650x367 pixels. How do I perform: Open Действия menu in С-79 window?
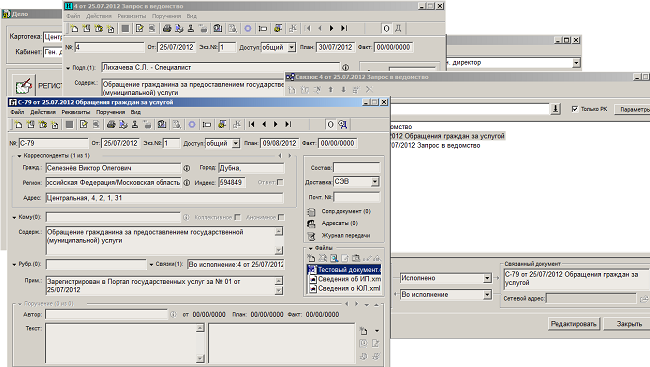pyautogui.click(x=43, y=112)
